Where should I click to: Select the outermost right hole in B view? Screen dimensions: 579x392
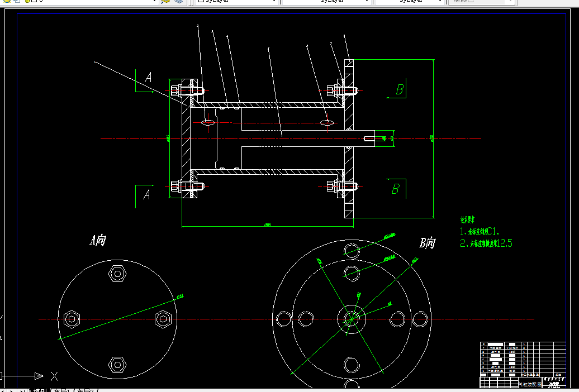(x=420, y=319)
